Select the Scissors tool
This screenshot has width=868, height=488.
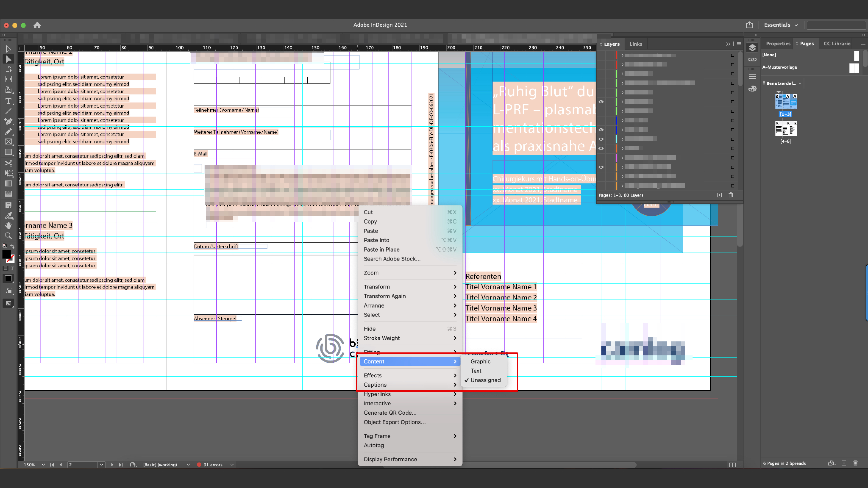[x=8, y=163]
